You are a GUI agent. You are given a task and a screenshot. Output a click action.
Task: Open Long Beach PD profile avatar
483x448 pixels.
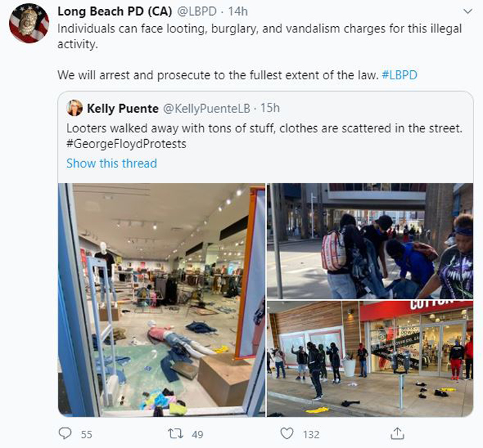(29, 23)
